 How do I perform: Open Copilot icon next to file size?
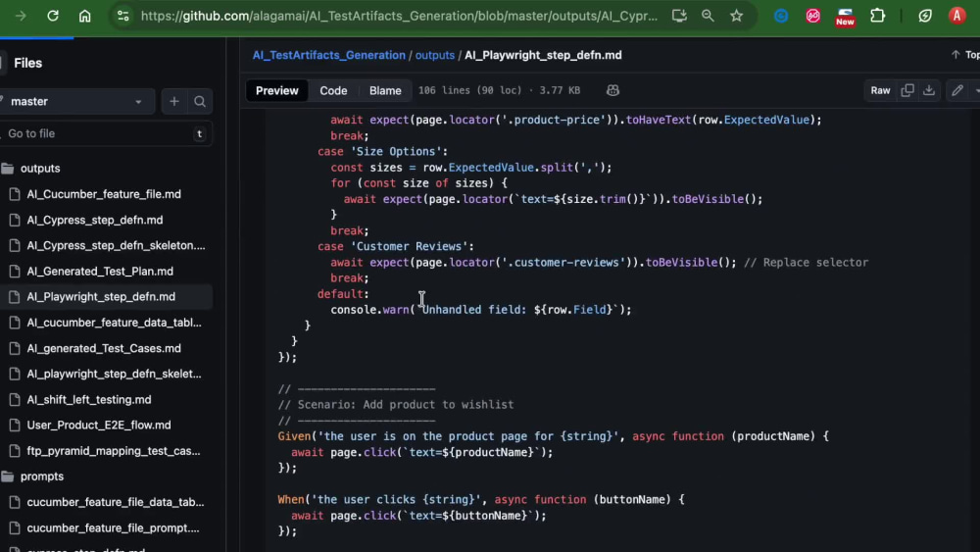click(x=612, y=90)
